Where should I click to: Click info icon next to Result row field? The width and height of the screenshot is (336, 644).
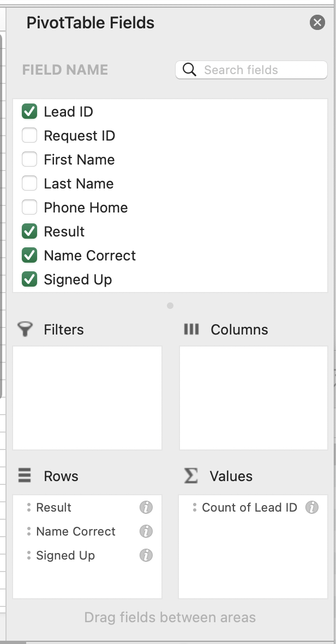pos(146,507)
